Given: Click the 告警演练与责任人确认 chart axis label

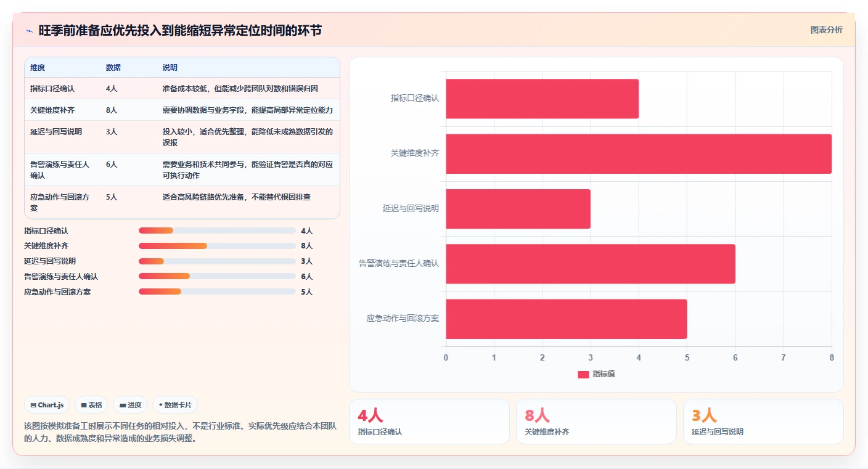Looking at the screenshot, I should 399,264.
